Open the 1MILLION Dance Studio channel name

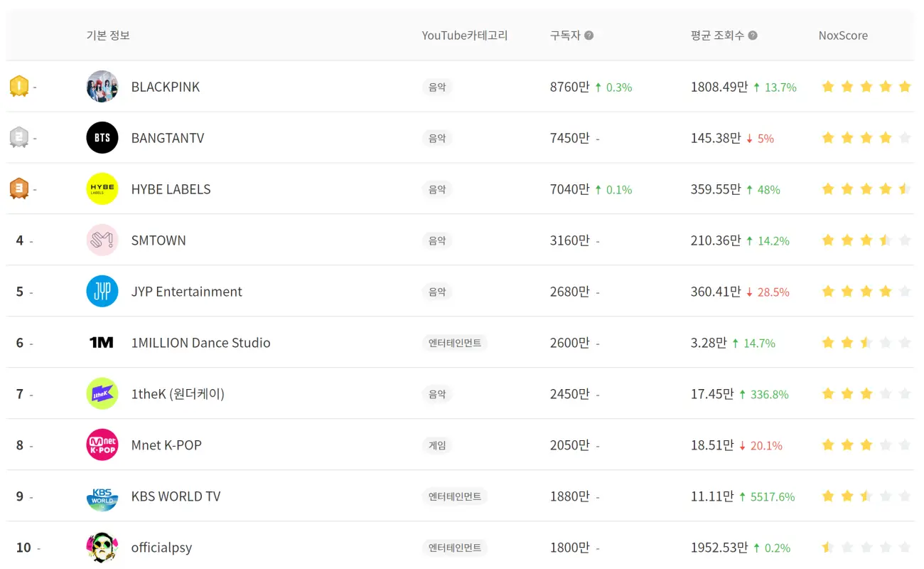pos(201,343)
